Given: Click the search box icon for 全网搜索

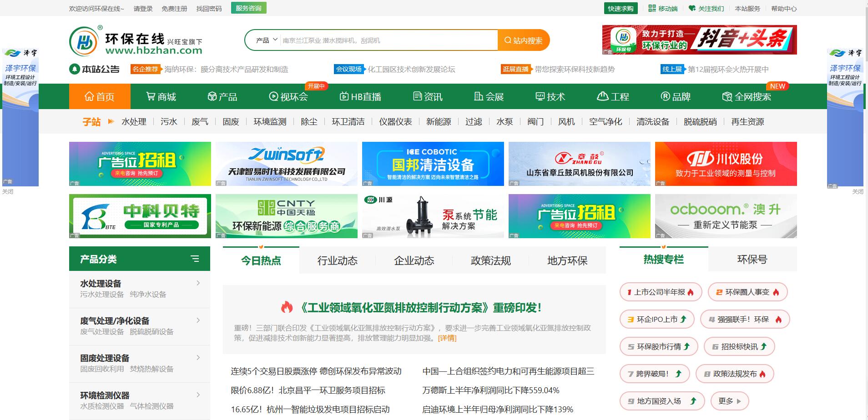Looking at the screenshot, I should [727, 96].
